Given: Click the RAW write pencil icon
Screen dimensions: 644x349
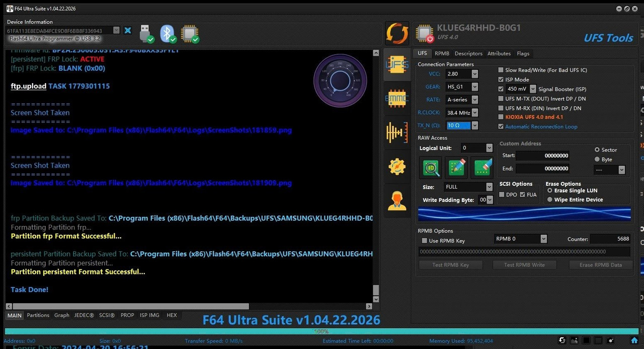Looking at the screenshot, I should coord(456,168).
